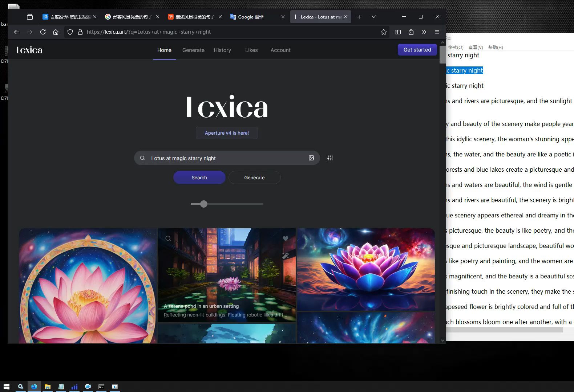Click the image size slider handle
Screen dimensions: 574x392
204,204
